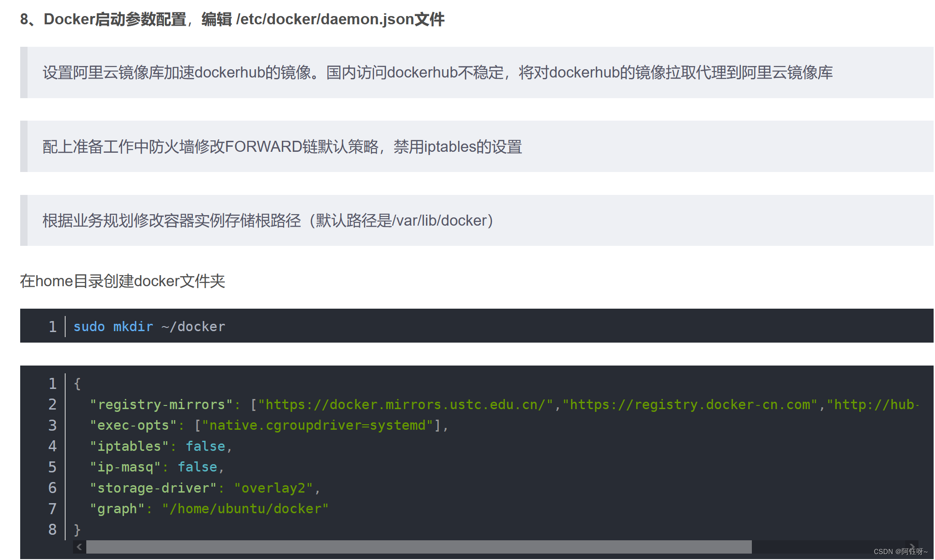Click the "iptables" key on line 4
Screen dimensions: 935x560
(x=129, y=446)
